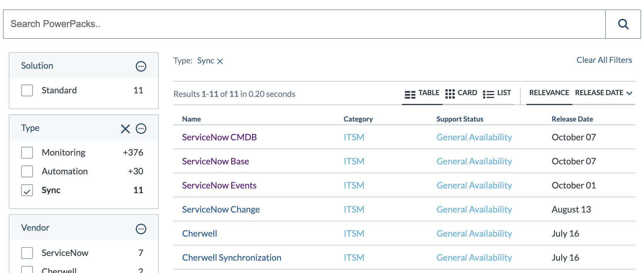The height and width of the screenshot is (273, 644).
Task: Remove the Sync filter tag
Action: [220, 61]
